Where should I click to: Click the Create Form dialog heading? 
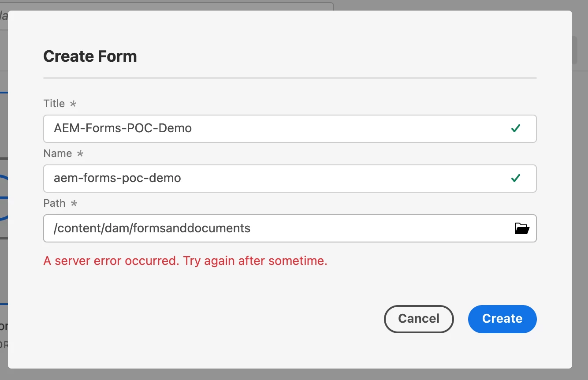90,56
